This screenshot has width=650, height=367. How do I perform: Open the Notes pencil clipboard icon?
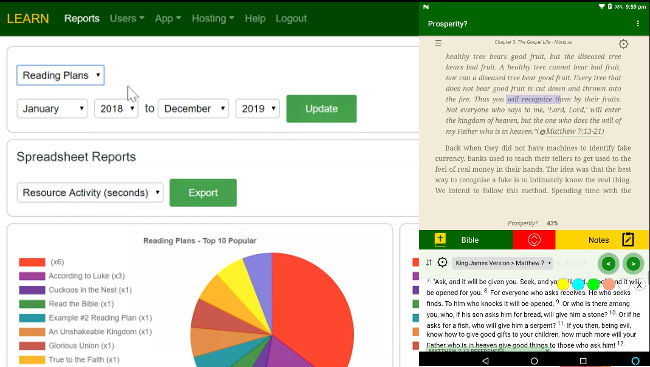[x=628, y=240]
